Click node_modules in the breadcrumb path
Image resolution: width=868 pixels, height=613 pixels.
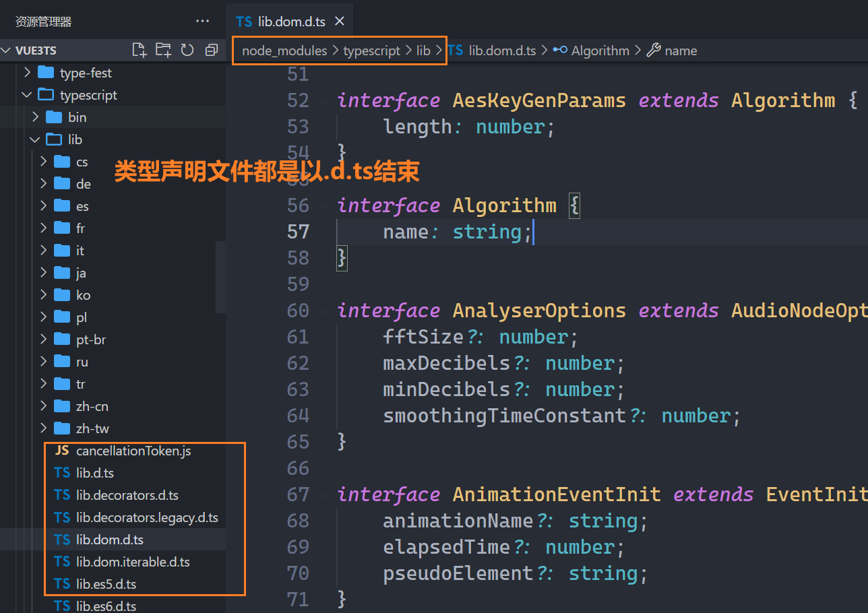[284, 51]
